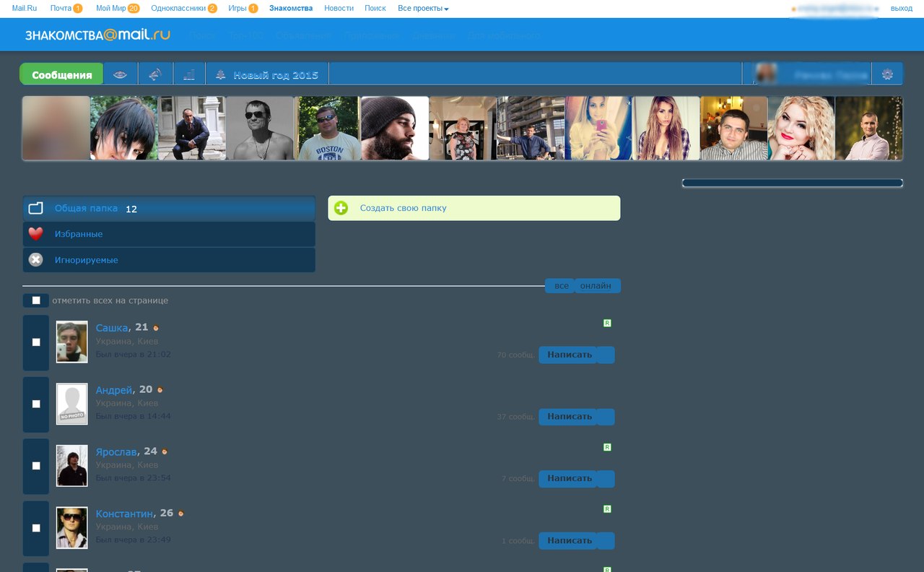Click the small face icon next to Ярослав, 24

(x=165, y=452)
